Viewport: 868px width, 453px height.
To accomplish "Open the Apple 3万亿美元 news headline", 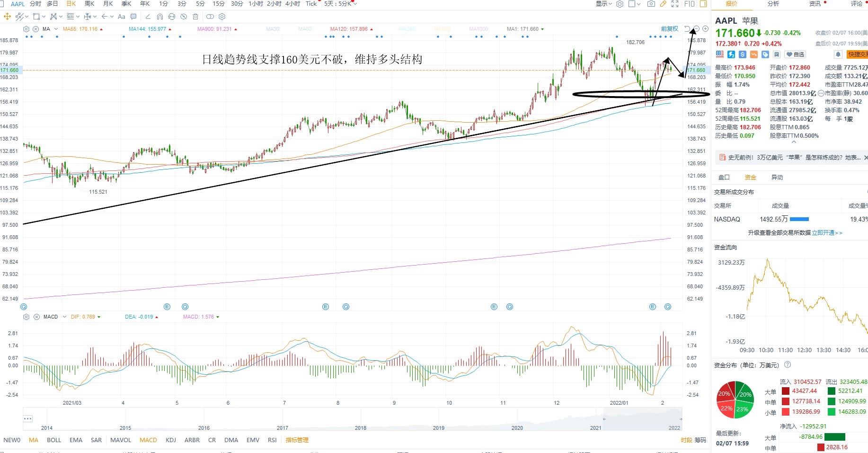I will [794, 158].
